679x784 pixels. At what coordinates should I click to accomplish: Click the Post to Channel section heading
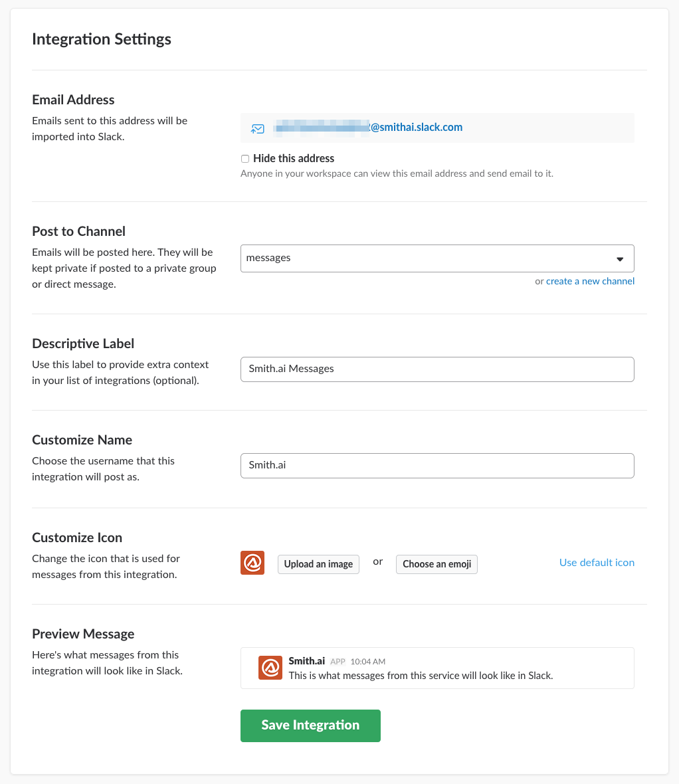point(78,231)
